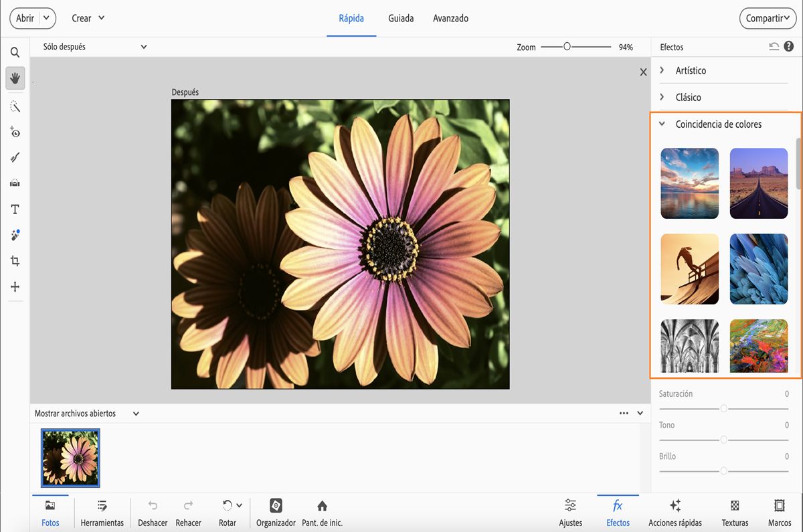The image size is (803, 532).
Task: Apply the black-and-white arches color match
Action: (x=690, y=345)
